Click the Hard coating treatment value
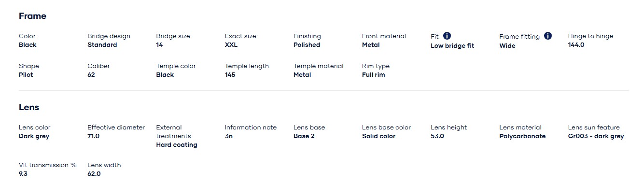644x185 pixels. tap(177, 145)
